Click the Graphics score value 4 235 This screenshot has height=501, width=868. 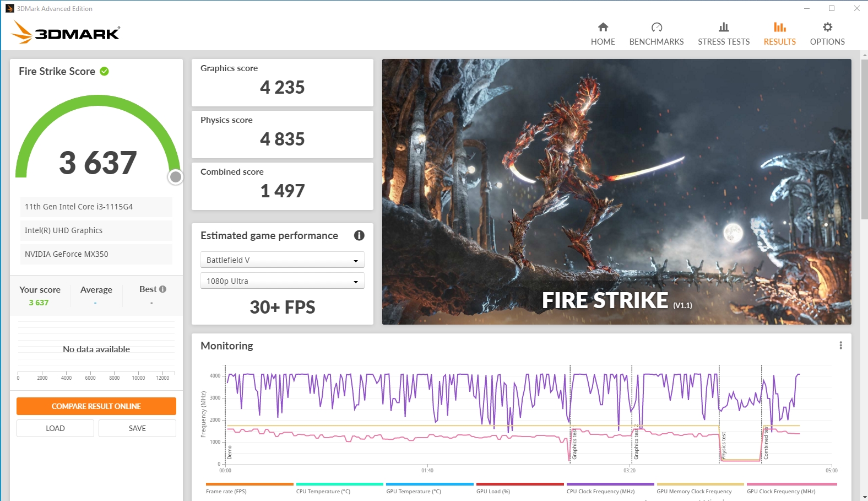coord(282,87)
